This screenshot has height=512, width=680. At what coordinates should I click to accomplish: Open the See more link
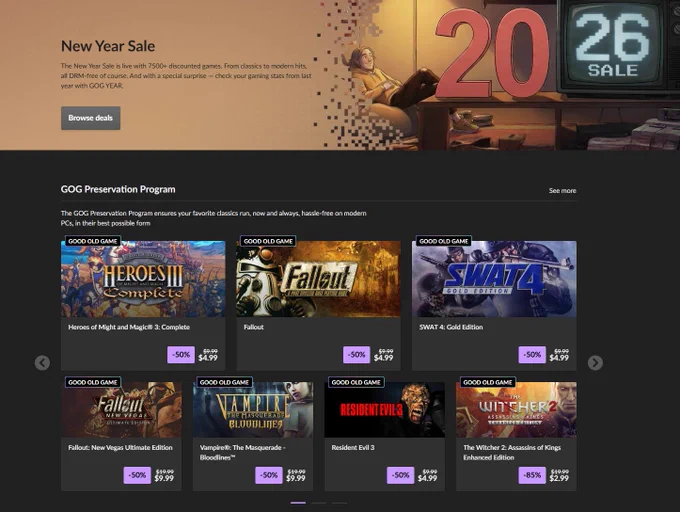(562, 191)
